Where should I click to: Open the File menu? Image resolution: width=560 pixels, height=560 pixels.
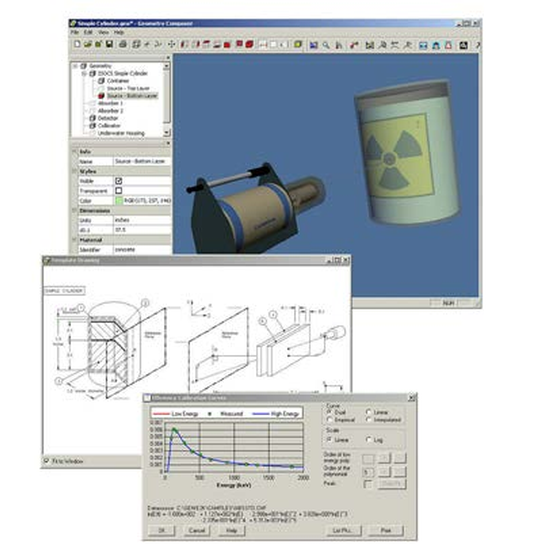74,32
